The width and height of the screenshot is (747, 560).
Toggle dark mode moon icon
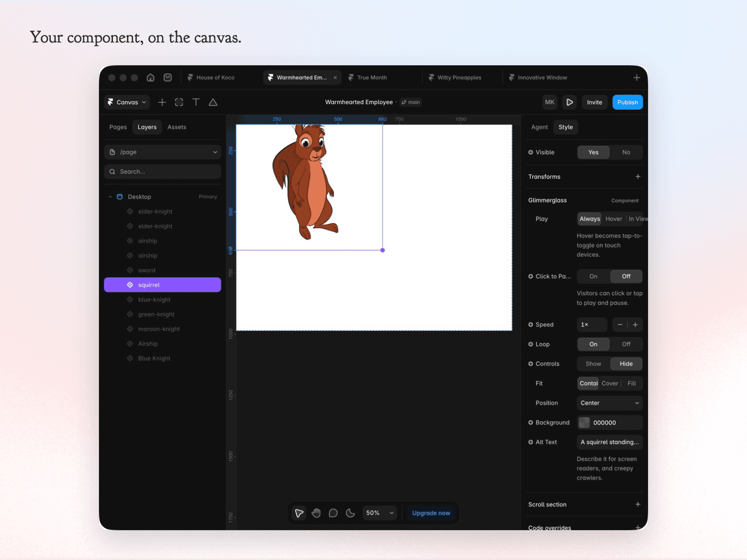(350, 513)
